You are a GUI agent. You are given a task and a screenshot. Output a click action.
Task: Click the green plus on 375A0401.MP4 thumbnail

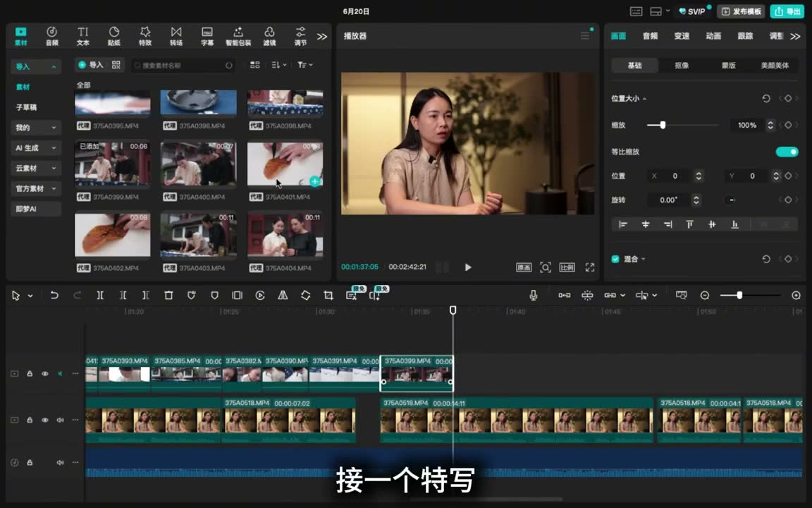(315, 181)
